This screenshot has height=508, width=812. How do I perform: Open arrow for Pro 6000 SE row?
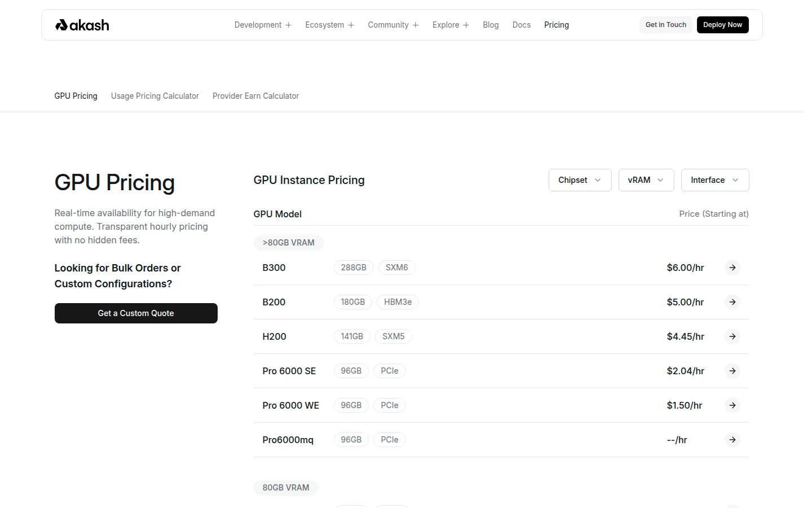(x=732, y=371)
